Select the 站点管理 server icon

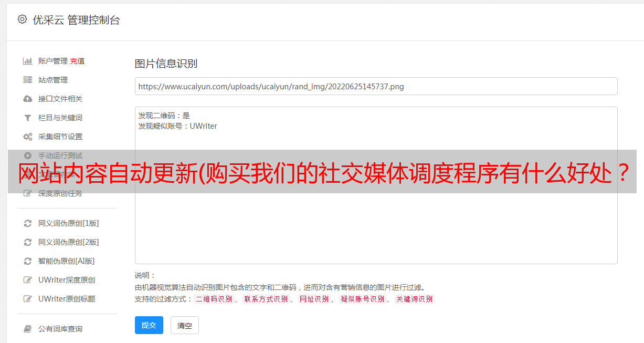click(28, 80)
